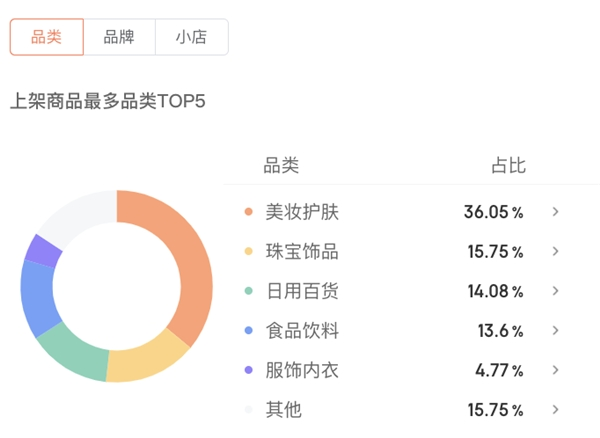Expand the 美妆护肤 row arrow

[x=556, y=212]
